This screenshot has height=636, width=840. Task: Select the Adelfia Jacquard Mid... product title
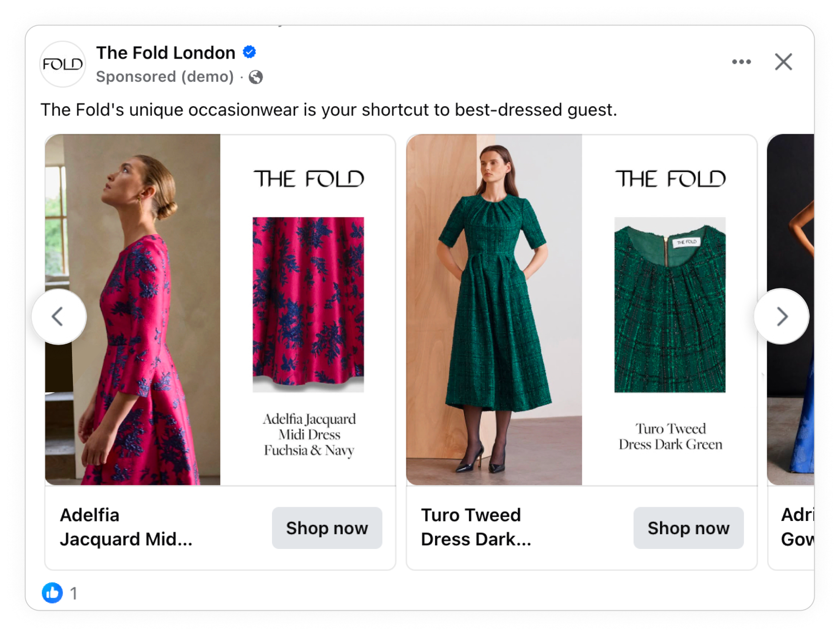tap(127, 528)
